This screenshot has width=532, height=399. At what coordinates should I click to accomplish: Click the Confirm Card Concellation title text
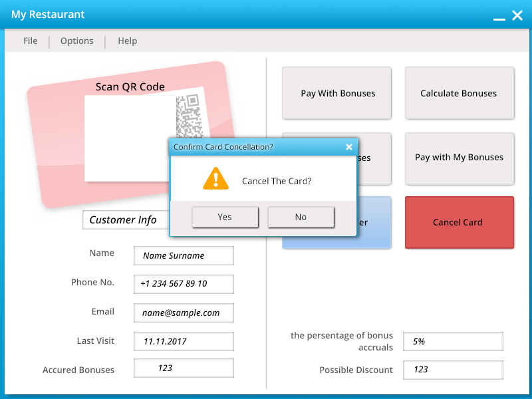point(223,147)
